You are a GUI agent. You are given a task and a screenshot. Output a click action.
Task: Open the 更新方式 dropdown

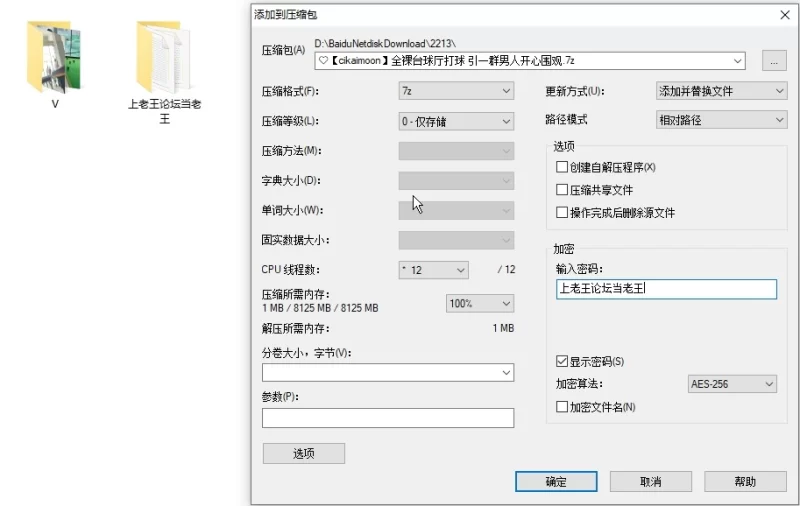point(721,91)
